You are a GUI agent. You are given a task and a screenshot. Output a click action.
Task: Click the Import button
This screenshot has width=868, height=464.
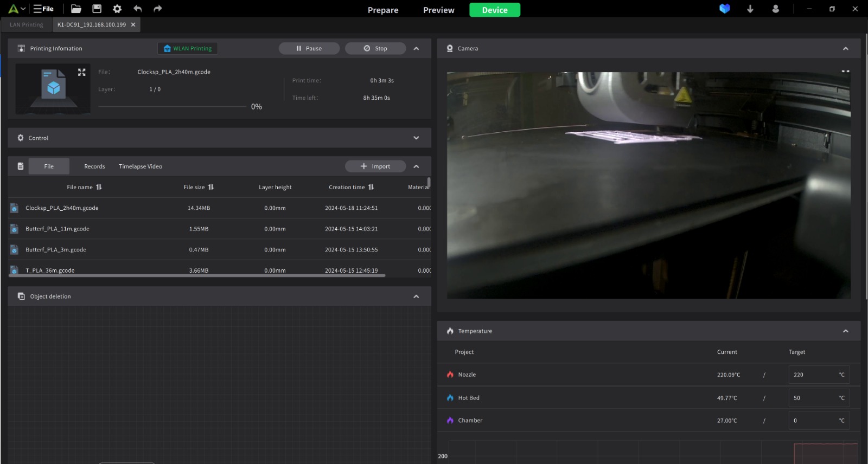tap(375, 166)
